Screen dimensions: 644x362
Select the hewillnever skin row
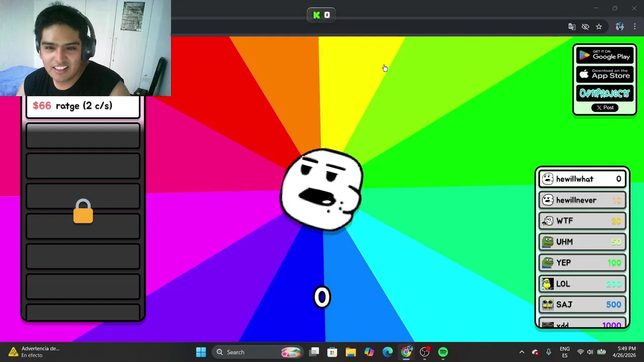tap(582, 200)
